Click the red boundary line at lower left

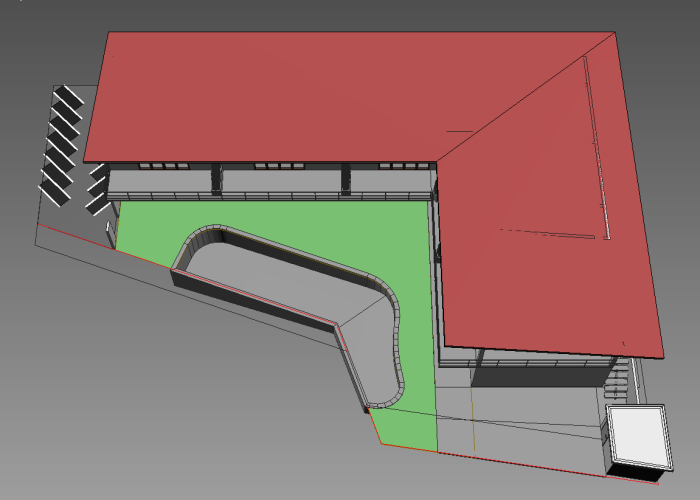(x=100, y=246)
